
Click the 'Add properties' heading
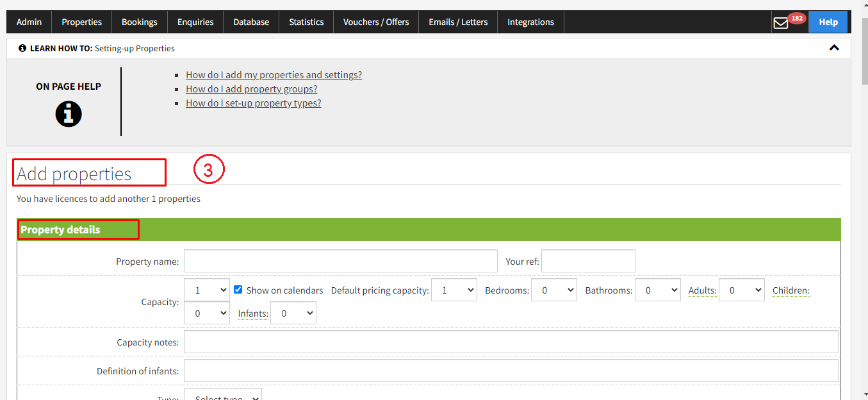[x=74, y=174]
